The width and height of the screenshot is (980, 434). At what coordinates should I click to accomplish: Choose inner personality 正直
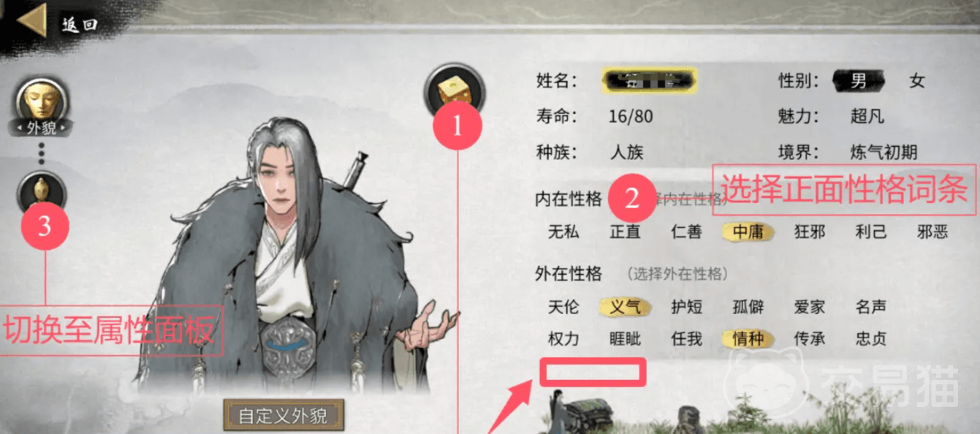(625, 232)
